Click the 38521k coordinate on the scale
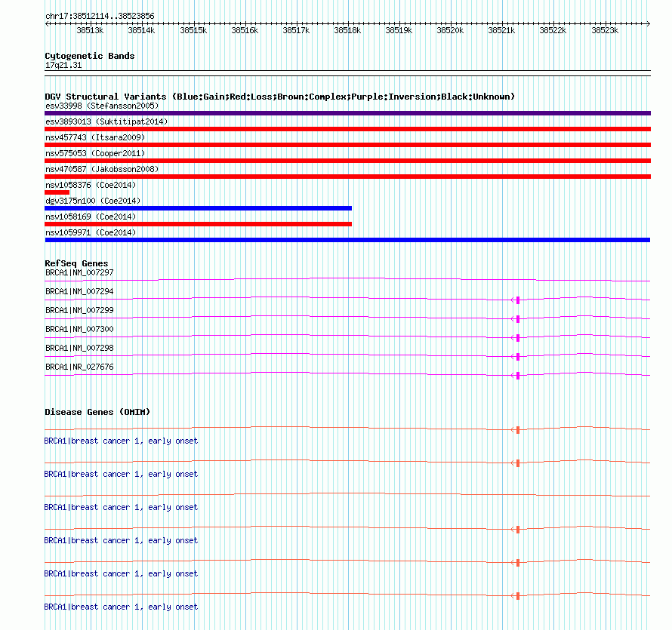Screen dimensions: 672x630 (501, 30)
